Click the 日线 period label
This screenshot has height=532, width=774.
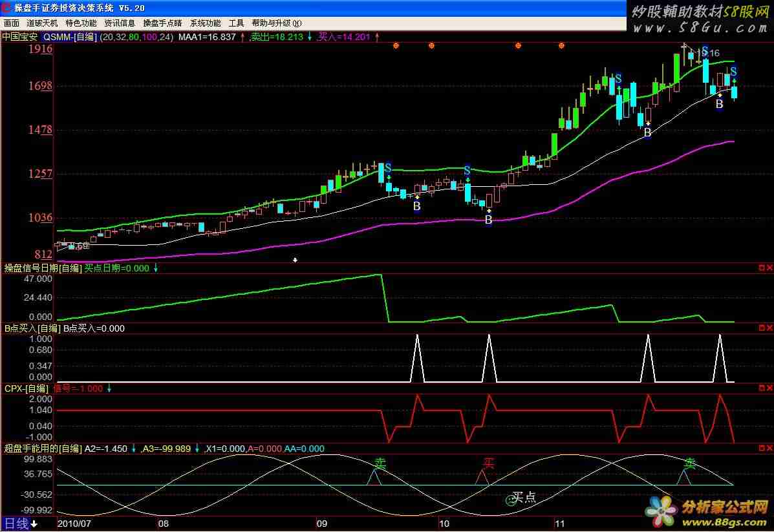pyautogui.click(x=16, y=524)
